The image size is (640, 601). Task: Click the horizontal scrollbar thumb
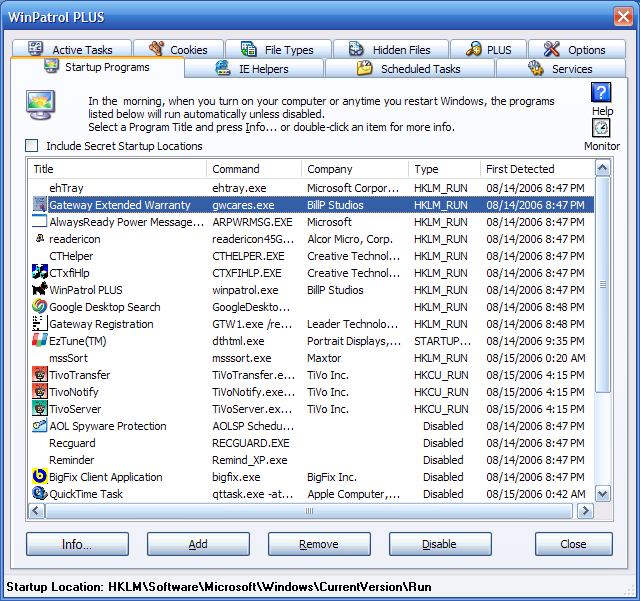(x=309, y=510)
